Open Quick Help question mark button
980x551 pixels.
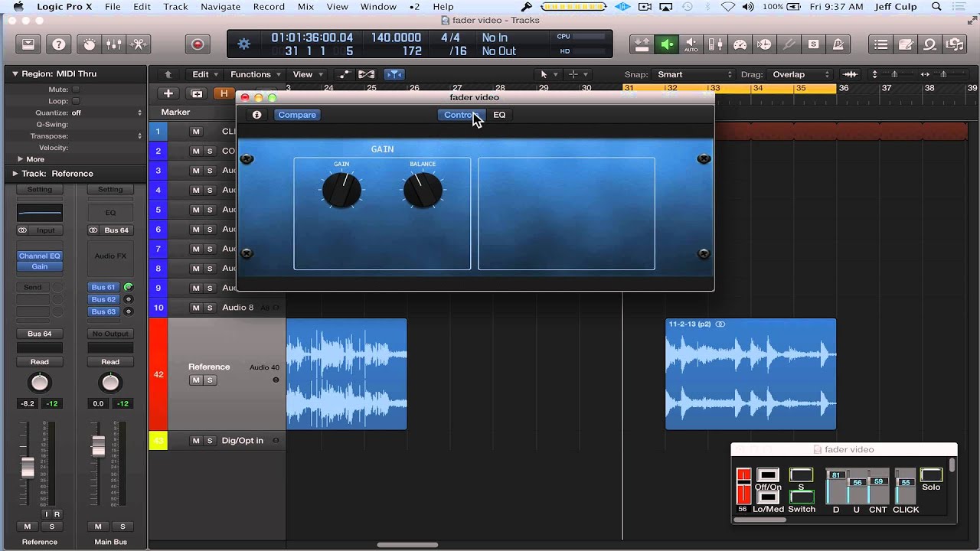[59, 44]
